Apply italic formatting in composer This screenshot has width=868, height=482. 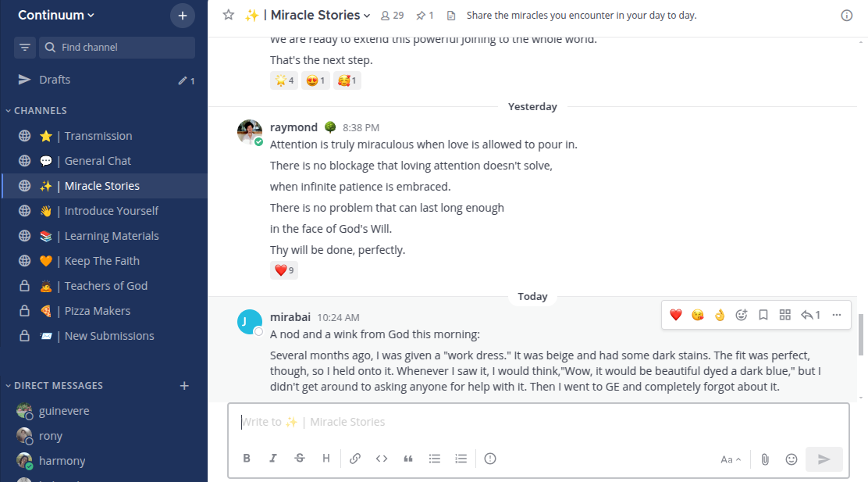pyautogui.click(x=273, y=459)
